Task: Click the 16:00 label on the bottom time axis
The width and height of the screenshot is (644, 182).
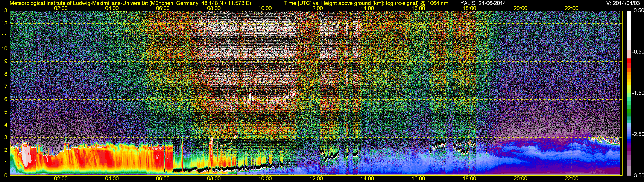Action: coord(418,179)
